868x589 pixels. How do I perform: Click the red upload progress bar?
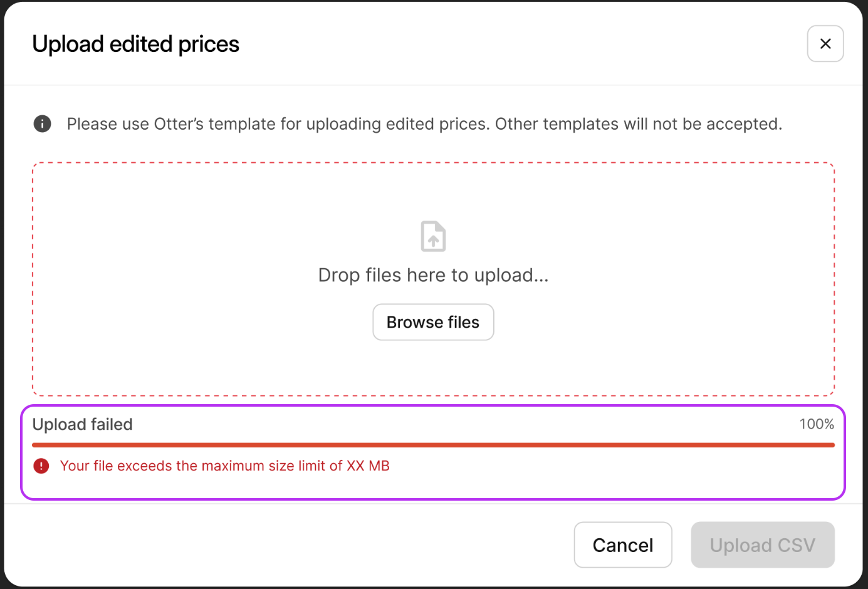click(432, 445)
